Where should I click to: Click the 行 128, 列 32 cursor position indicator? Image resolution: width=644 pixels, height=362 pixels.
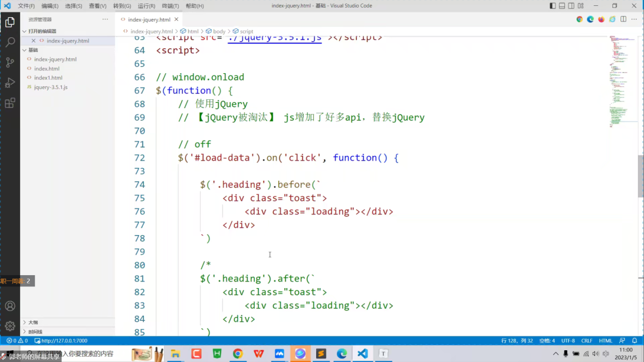tap(517, 341)
